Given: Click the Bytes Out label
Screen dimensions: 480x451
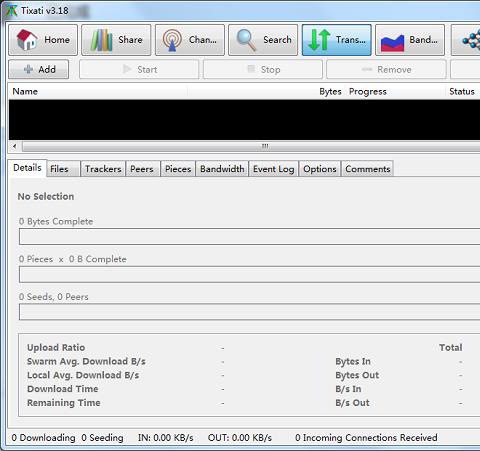Looking at the screenshot, I should pos(357,375).
